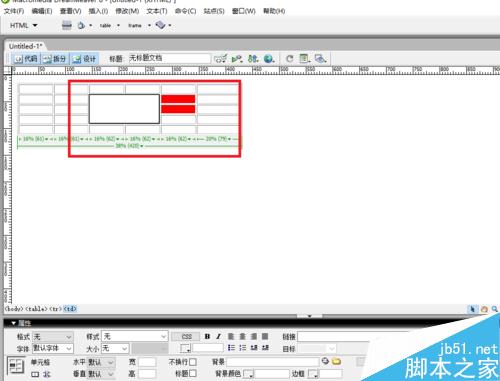Open the HTML insert category dropdown
This screenshot has width=500, height=381.
tap(23, 25)
